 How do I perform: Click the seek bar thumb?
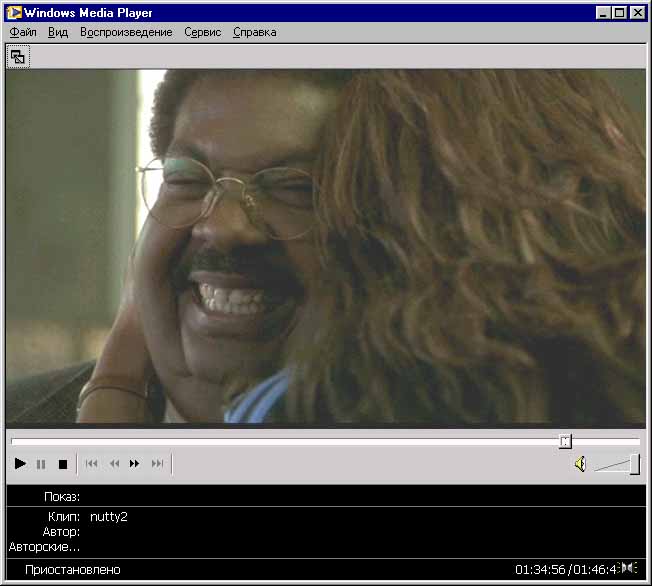[x=565, y=441]
